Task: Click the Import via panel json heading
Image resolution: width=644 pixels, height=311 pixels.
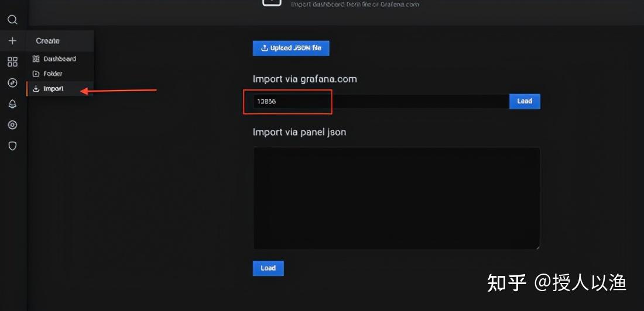Action: click(299, 132)
